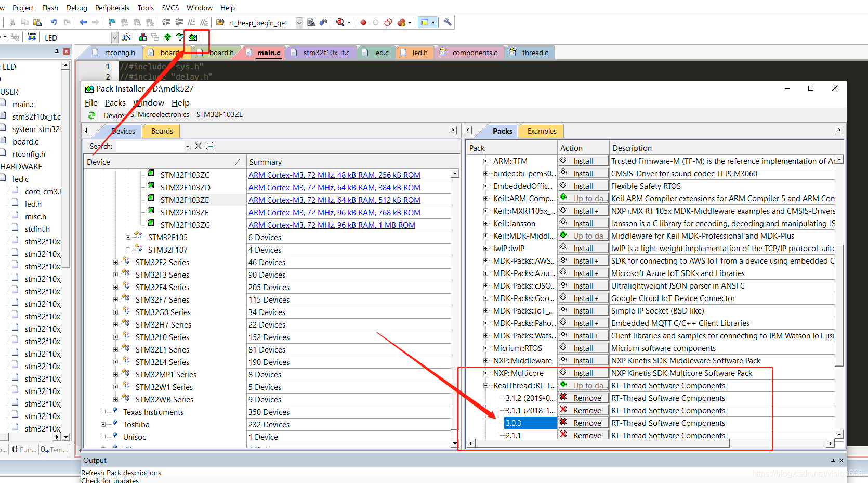Navigate backwards with blue left arrow

pyautogui.click(x=83, y=22)
